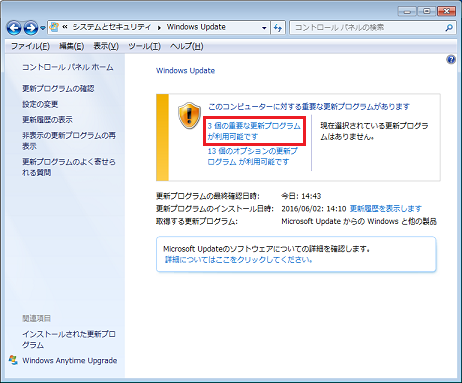Screen dimensions: 462x383
Task: Click 非表示の更新プログラムの再表示 link
Action: pos(69,141)
